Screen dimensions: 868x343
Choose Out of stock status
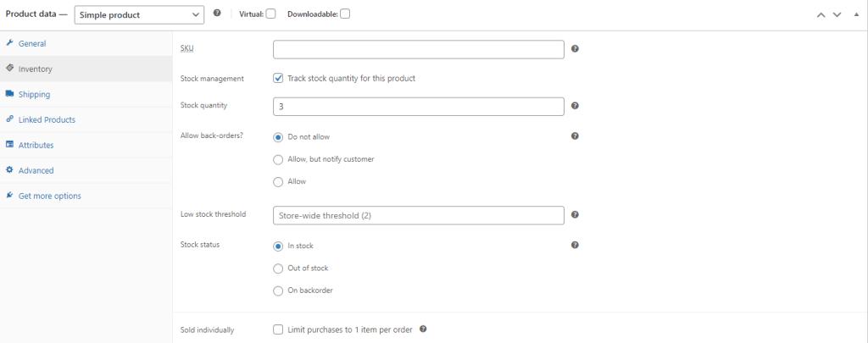[278, 268]
